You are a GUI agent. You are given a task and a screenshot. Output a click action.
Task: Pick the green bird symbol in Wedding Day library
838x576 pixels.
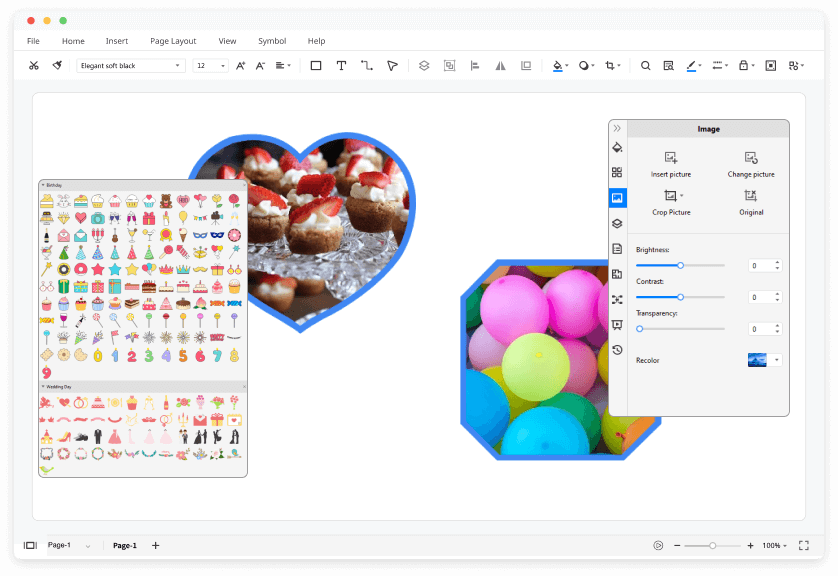(46, 470)
